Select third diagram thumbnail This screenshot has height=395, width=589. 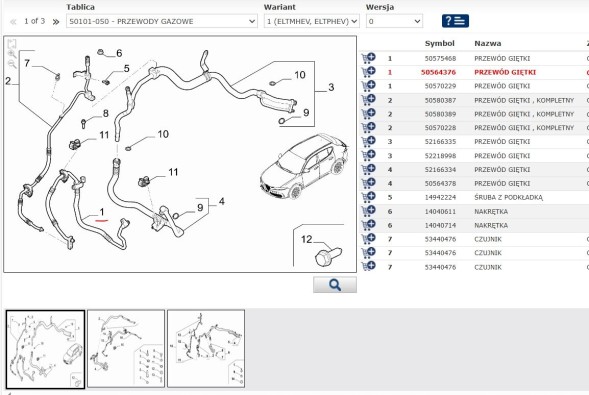206,348
